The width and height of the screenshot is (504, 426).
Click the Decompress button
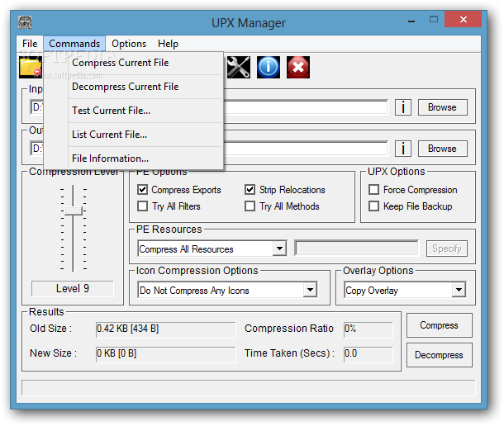439,355
